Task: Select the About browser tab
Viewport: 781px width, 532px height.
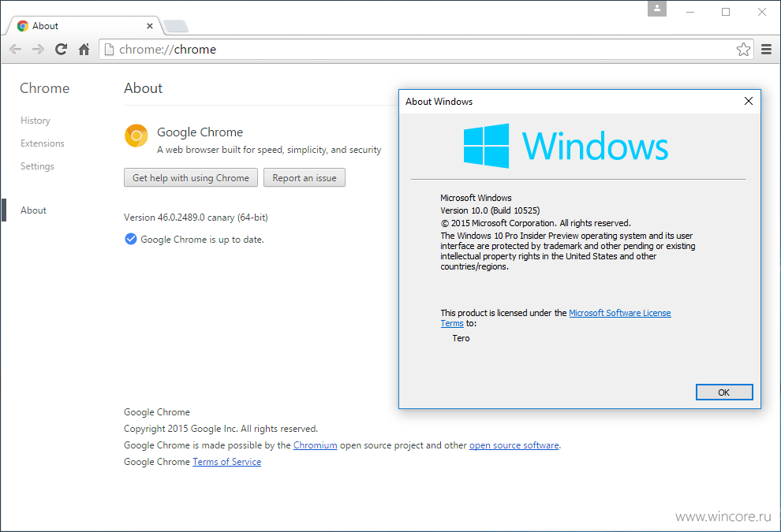Action: pos(84,26)
